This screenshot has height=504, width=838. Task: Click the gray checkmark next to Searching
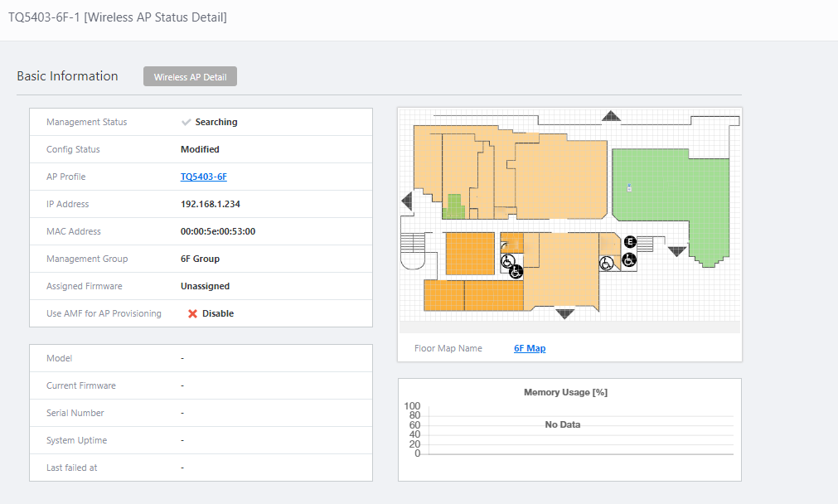186,122
